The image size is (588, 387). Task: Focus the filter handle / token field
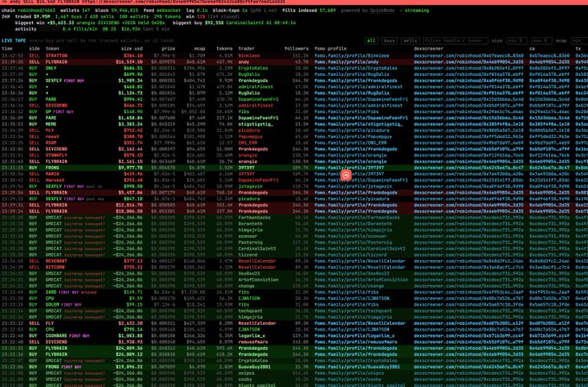(455, 41)
